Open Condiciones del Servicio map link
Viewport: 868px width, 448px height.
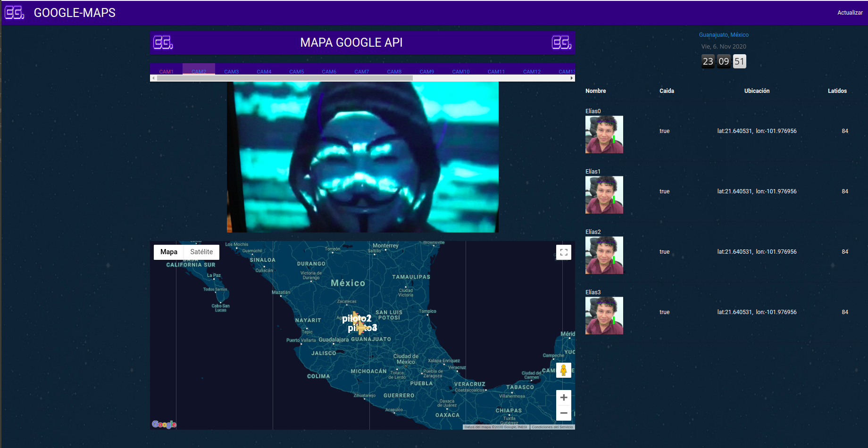point(552,427)
